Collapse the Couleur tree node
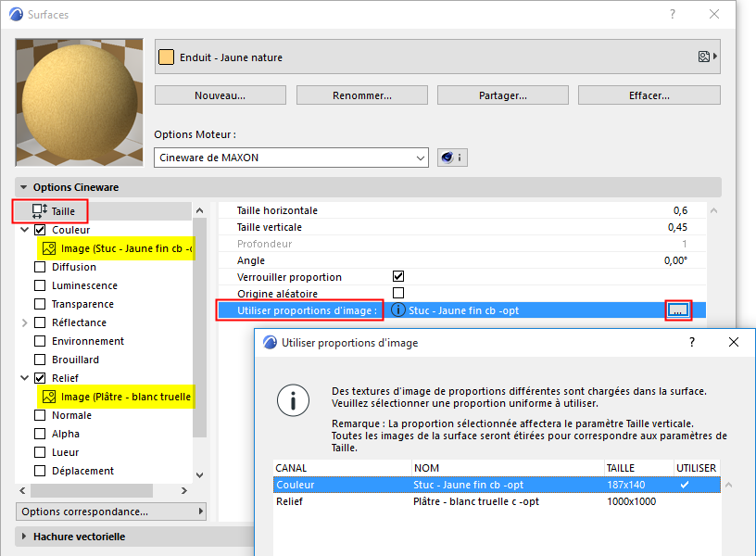756x556 pixels. pyautogui.click(x=25, y=230)
